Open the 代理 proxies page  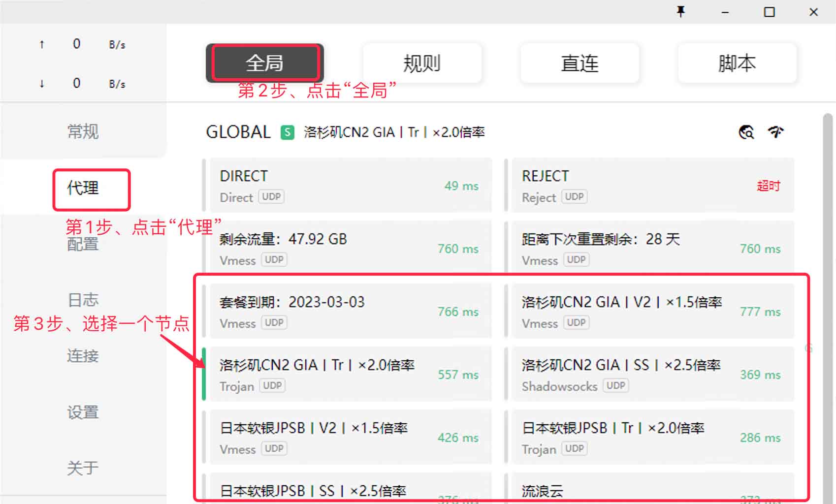pos(83,188)
